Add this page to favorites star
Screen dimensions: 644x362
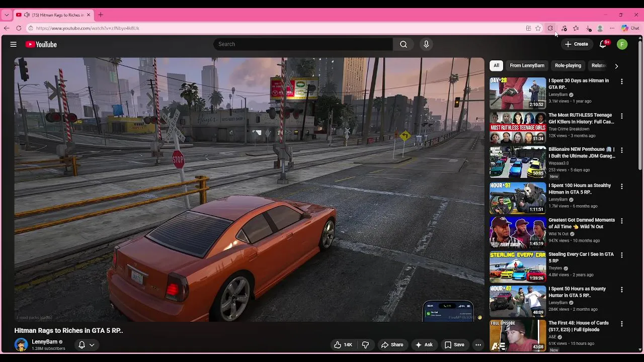pos(538,28)
